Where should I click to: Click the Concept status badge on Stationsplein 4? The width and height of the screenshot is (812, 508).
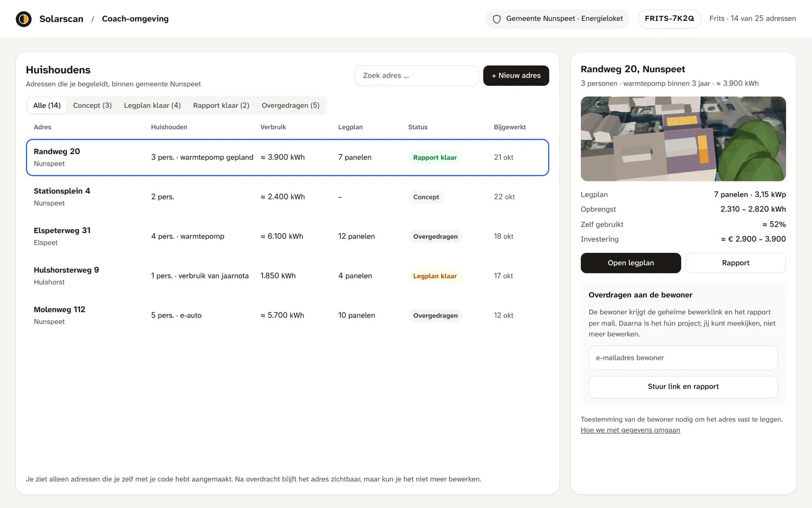426,197
